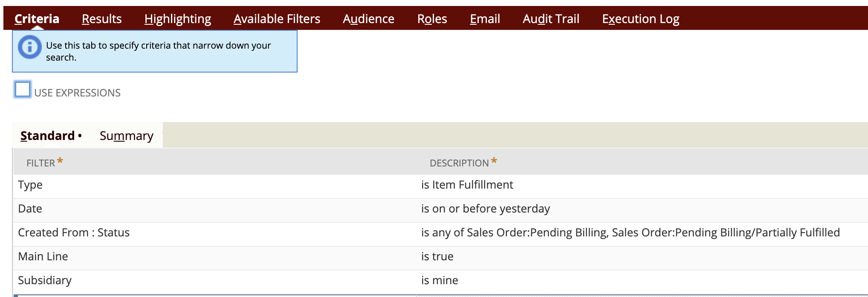Screen dimensions: 868x297
Task: Click the Main Line filter row
Action: (x=43, y=256)
